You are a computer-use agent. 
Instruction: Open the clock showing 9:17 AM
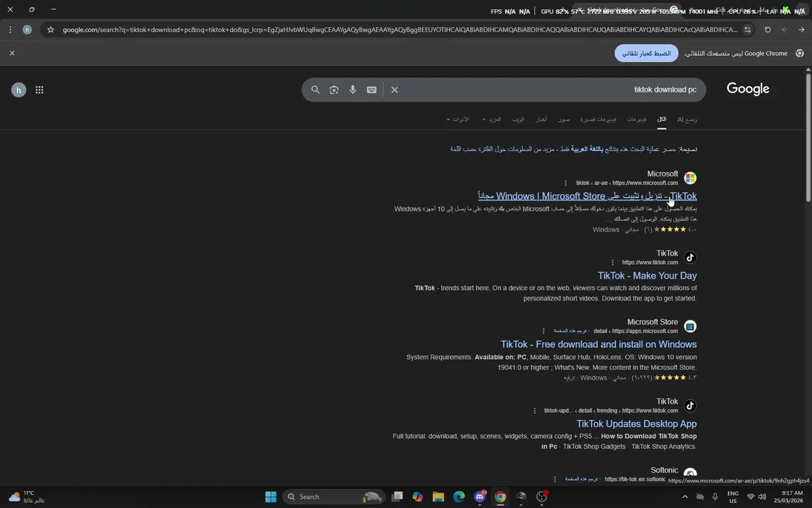[x=788, y=497]
